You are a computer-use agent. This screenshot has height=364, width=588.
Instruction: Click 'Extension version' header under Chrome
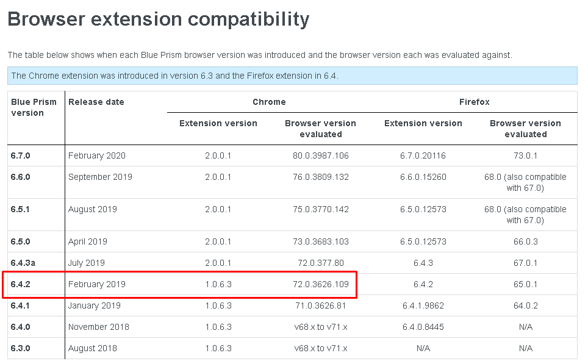pos(218,123)
